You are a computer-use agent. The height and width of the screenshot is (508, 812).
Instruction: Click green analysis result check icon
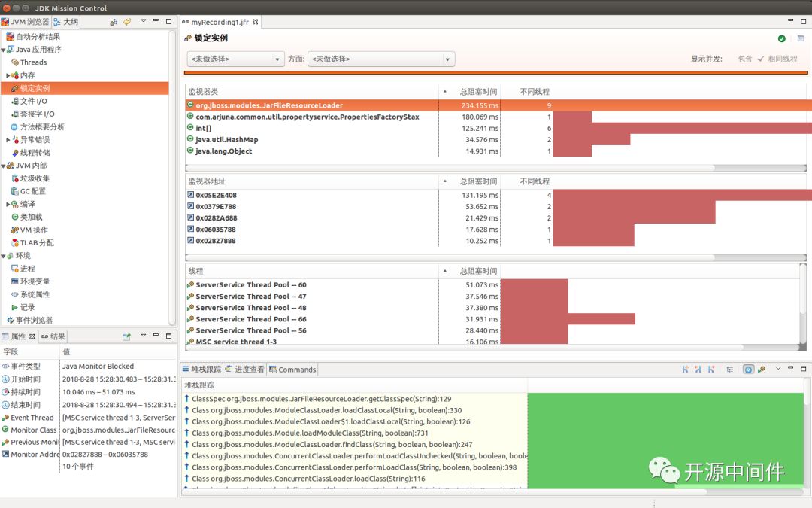(781, 38)
